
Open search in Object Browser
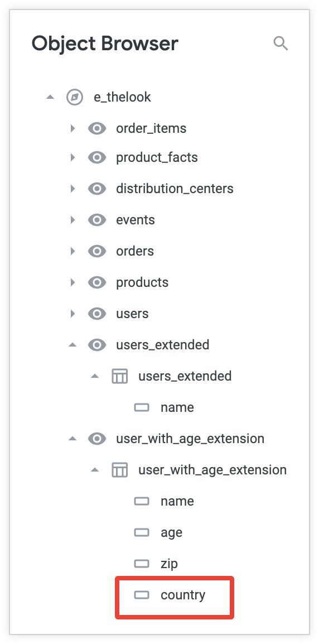click(x=281, y=43)
